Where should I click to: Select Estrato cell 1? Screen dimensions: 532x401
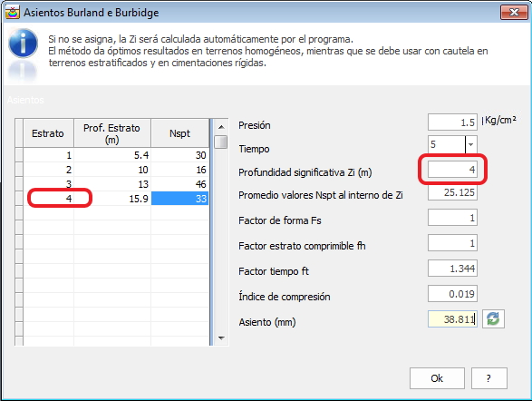(48, 155)
